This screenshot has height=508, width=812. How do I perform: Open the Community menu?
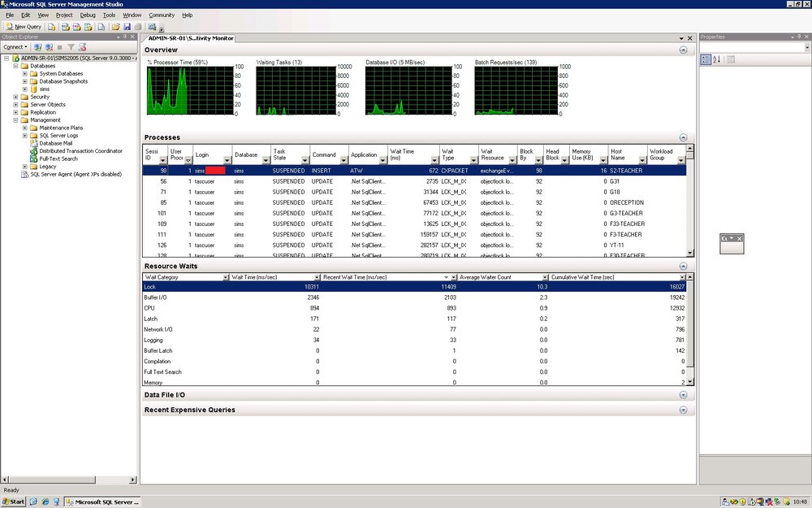pos(162,15)
